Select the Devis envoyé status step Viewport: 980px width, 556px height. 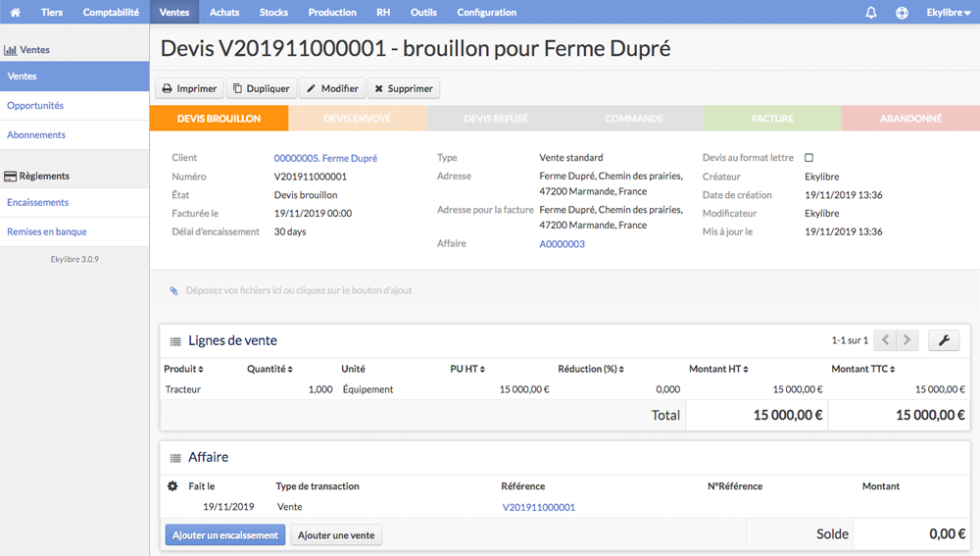tap(358, 119)
